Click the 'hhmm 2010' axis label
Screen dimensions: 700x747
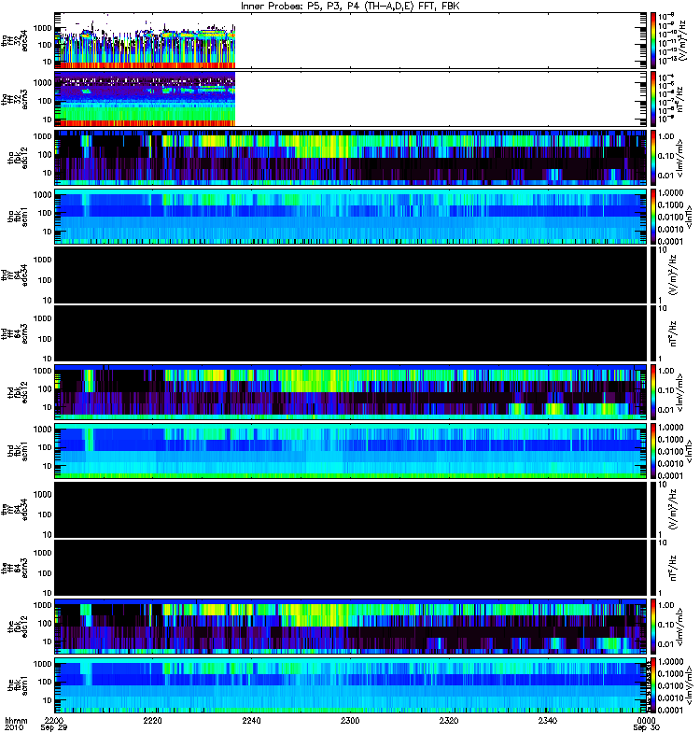click(16, 725)
